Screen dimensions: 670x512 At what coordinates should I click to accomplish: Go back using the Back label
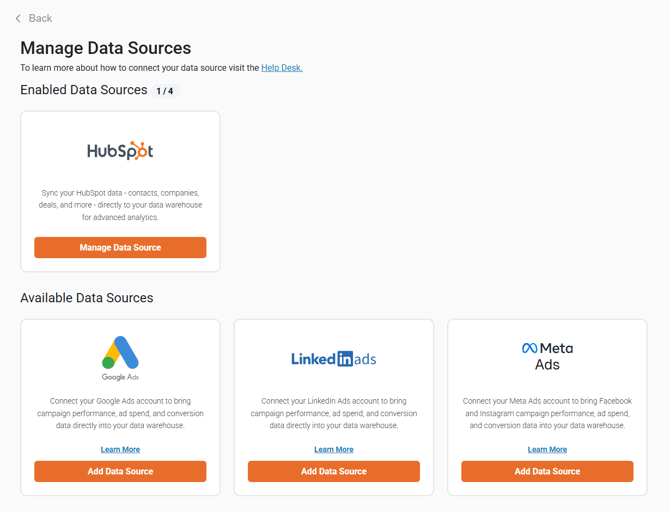coord(40,18)
